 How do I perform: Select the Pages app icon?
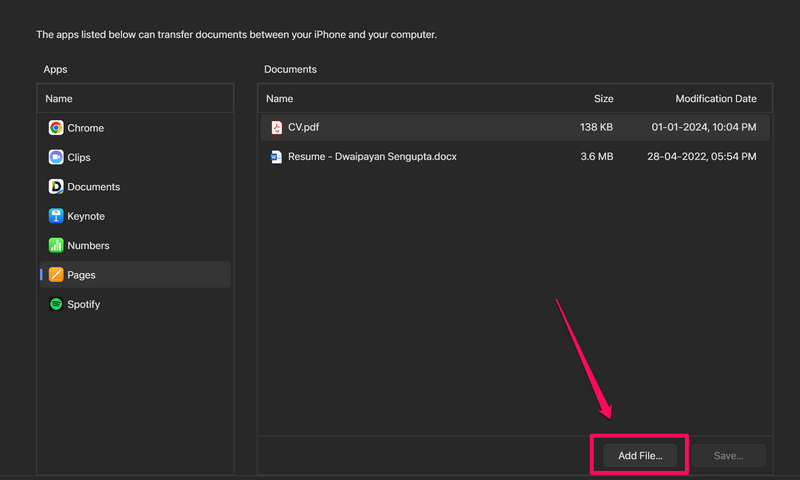click(x=56, y=275)
